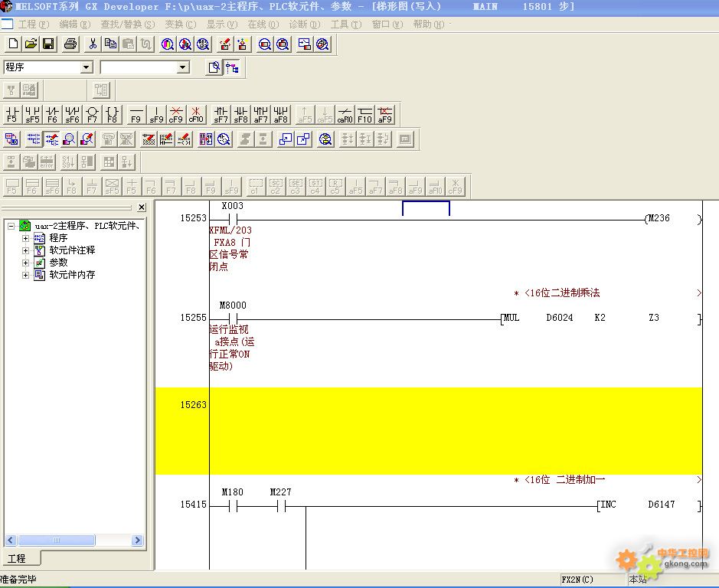Select the M236 coil in the ladder
Screen dimensions: 719x588
[672, 218]
